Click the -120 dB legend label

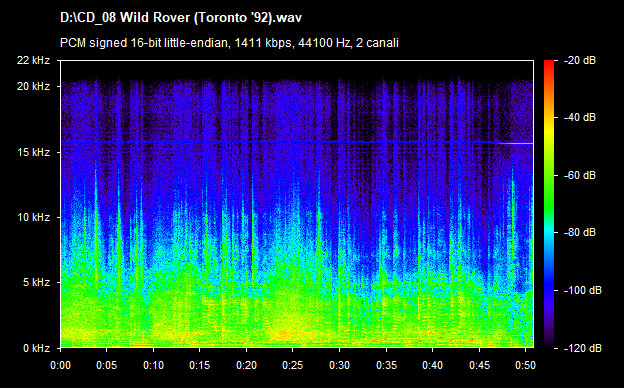583,348
